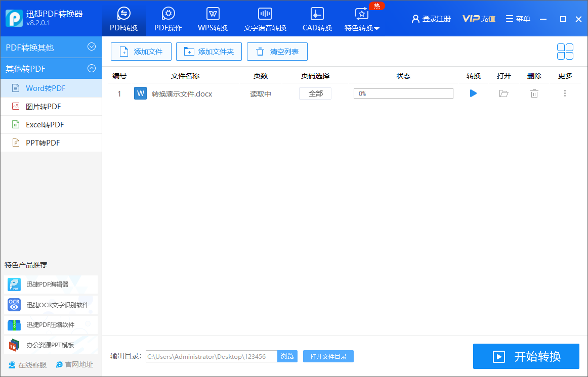The width and height of the screenshot is (588, 377).
Task: Click the 添加文件 button
Action: (141, 52)
